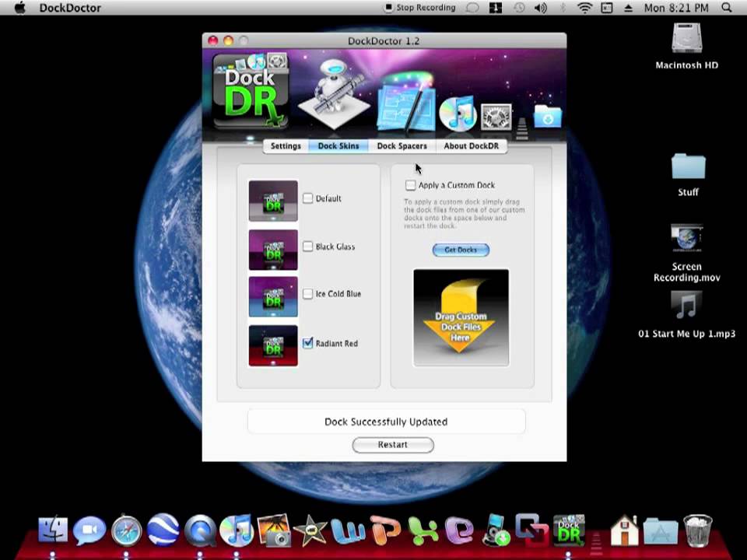
Task: Open Applications folder stack in Dock
Action: coord(661,531)
